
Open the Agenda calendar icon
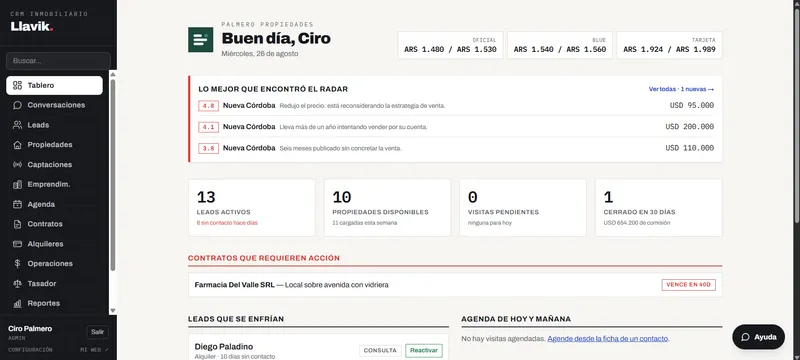17,204
